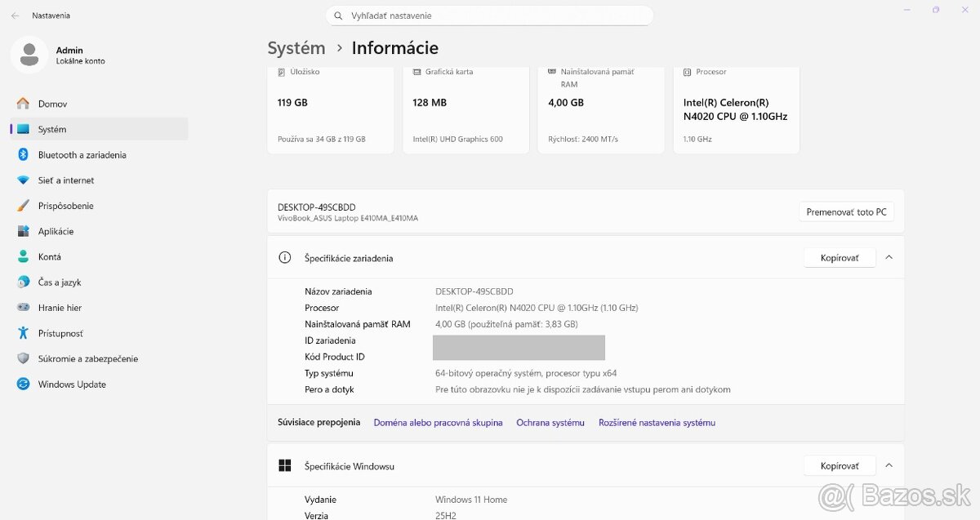This screenshot has height=520, width=980.
Task: Open Ochrana systému link
Action: [550, 422]
